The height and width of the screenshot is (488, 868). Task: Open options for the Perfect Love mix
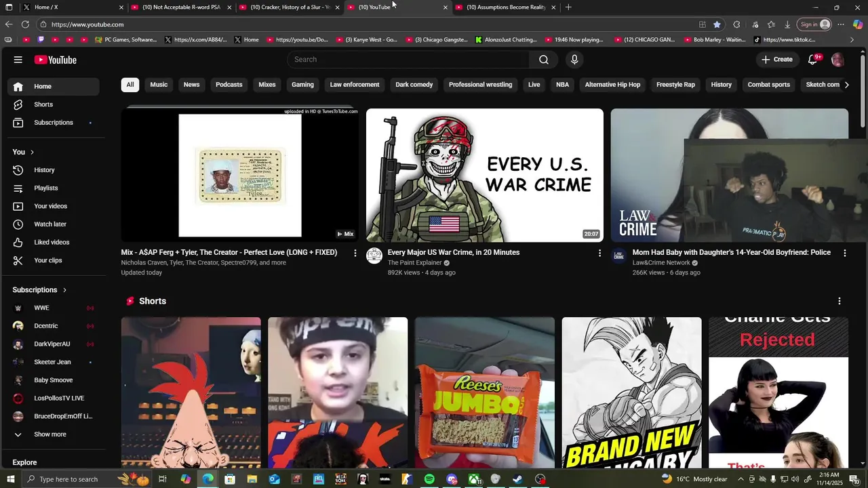tap(355, 253)
